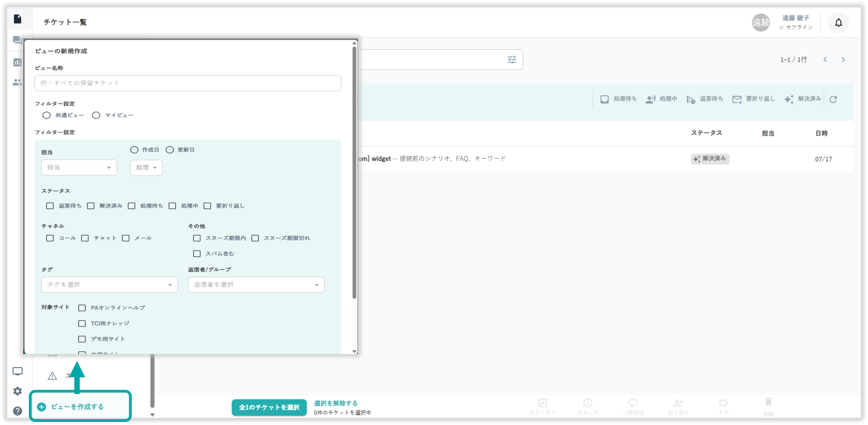Open the 担当 dropdown
Viewport: 868px width, 425px height.
pyautogui.click(x=79, y=168)
